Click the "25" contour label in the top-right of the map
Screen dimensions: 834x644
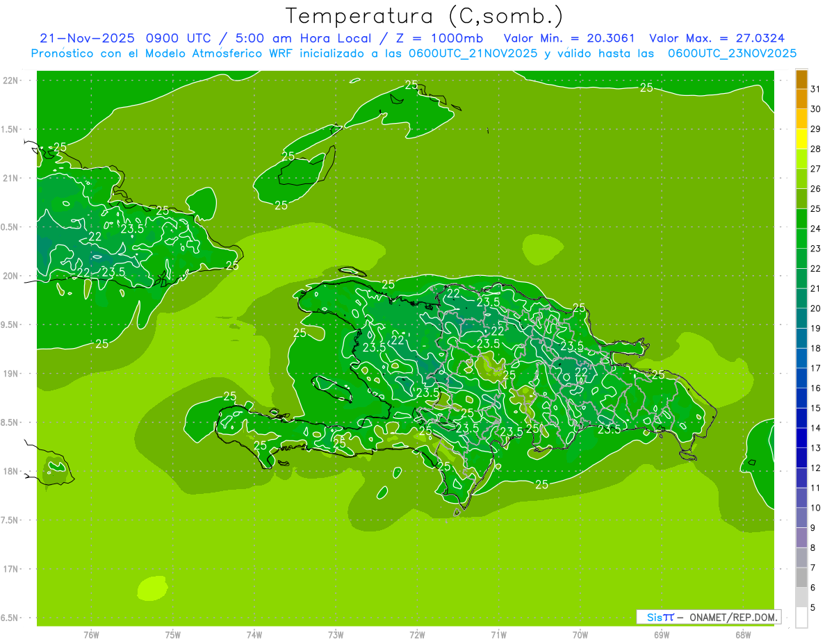(x=646, y=88)
